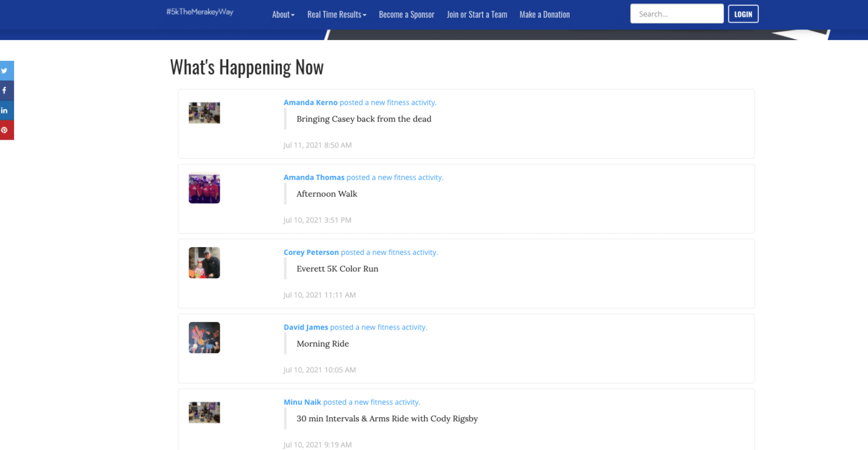Share page via Pinterest icon
The width and height of the screenshot is (868, 450).
[x=5, y=130]
